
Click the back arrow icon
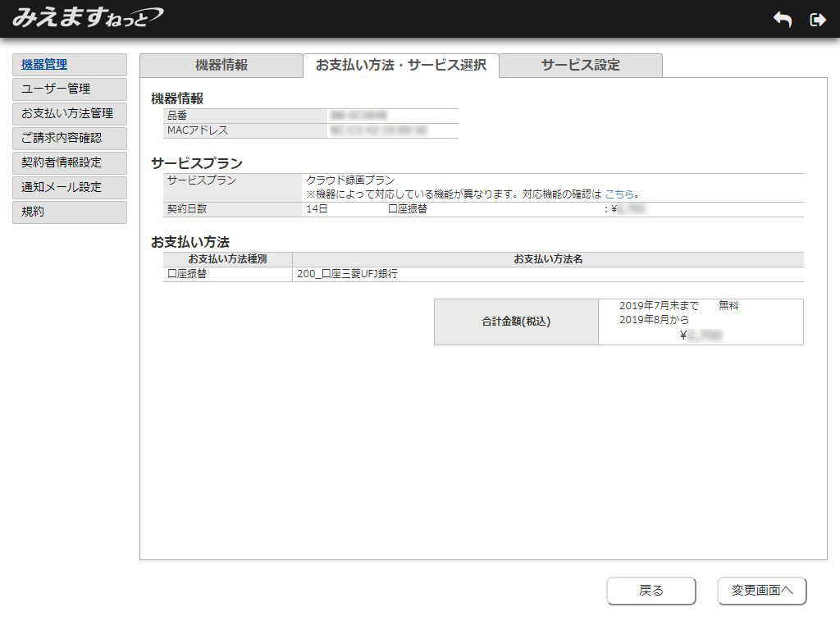pos(782,19)
